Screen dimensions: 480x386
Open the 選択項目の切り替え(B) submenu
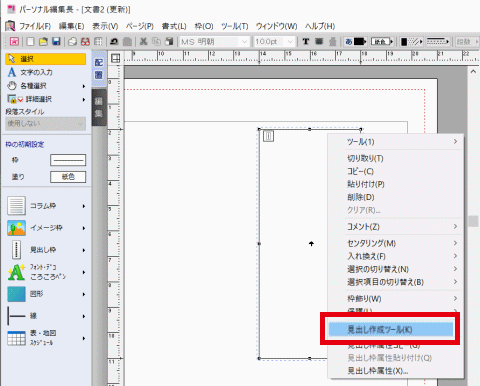coord(395,282)
